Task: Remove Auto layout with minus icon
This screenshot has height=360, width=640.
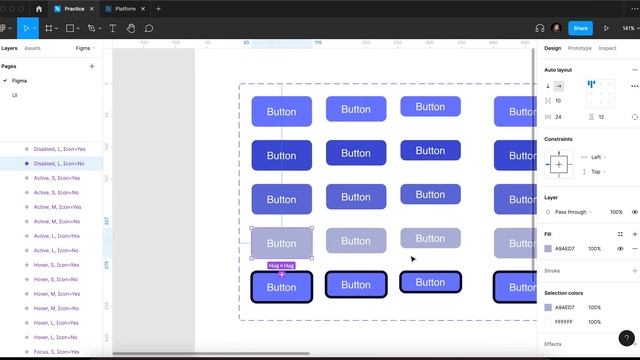Action: 634,70
